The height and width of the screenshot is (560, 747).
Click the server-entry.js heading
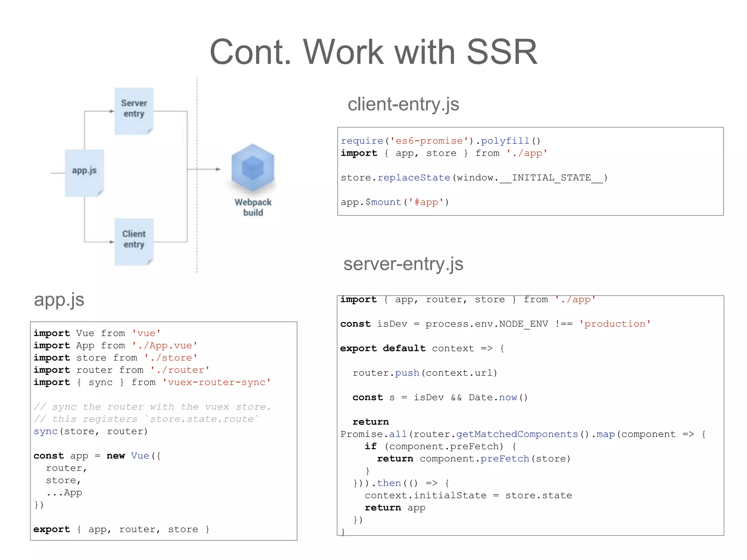pyautogui.click(x=403, y=264)
